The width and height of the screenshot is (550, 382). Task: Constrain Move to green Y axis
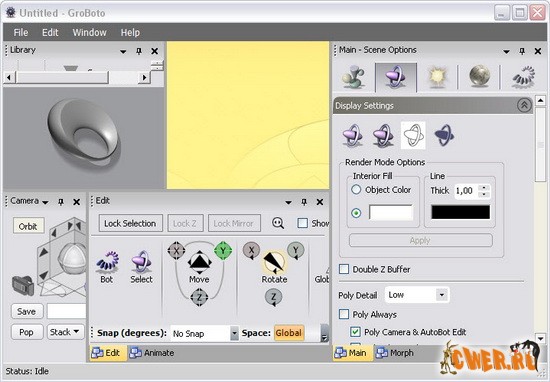[223, 250]
